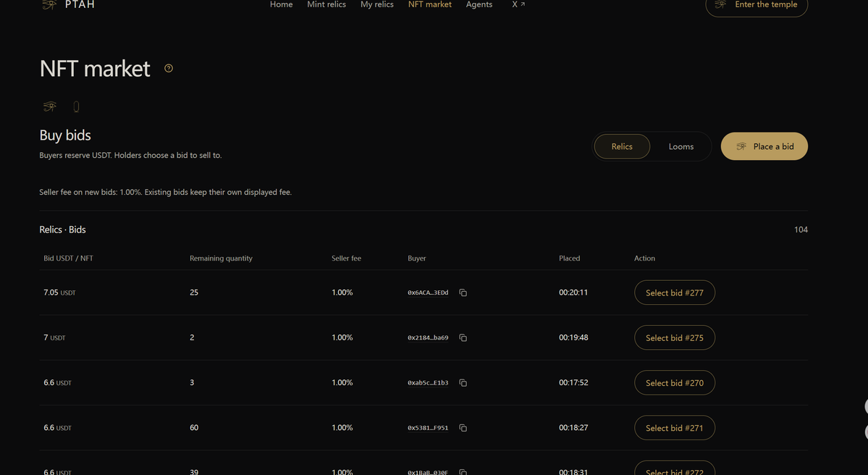Click the placed time 00:17:52
Image resolution: width=868 pixels, height=475 pixels.
tap(573, 382)
